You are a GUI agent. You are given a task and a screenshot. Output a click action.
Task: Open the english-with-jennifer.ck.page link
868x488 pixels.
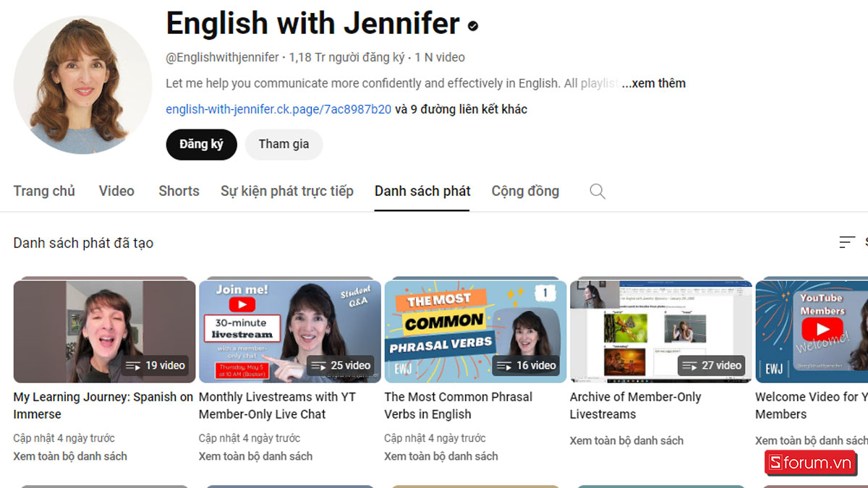pyautogui.click(x=278, y=109)
